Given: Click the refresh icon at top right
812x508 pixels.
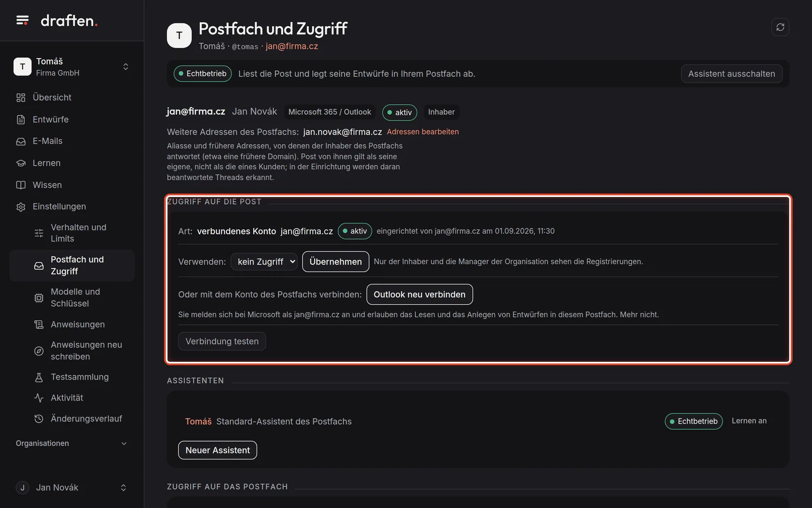Looking at the screenshot, I should coord(780,27).
